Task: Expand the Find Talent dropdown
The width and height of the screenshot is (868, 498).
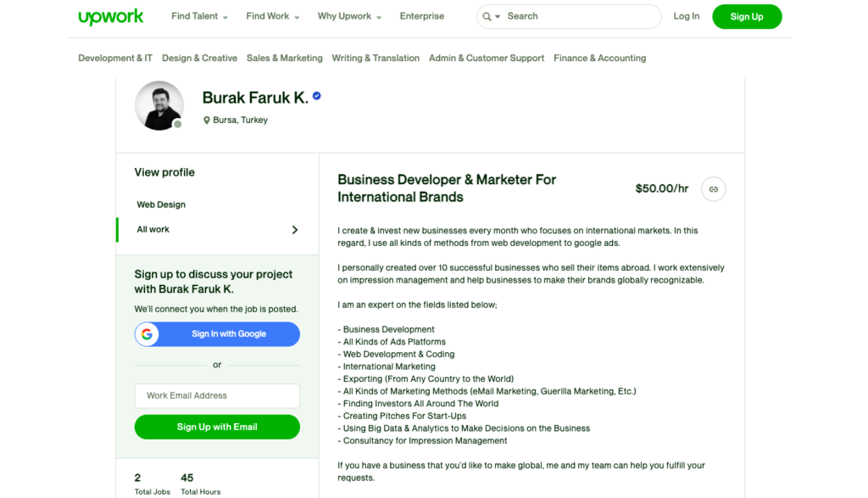Action: click(200, 16)
